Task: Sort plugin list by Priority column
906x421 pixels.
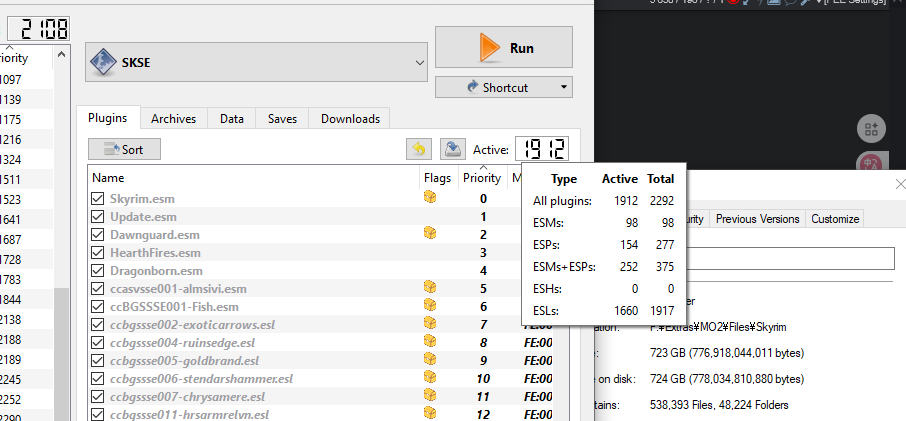Action: (482, 178)
